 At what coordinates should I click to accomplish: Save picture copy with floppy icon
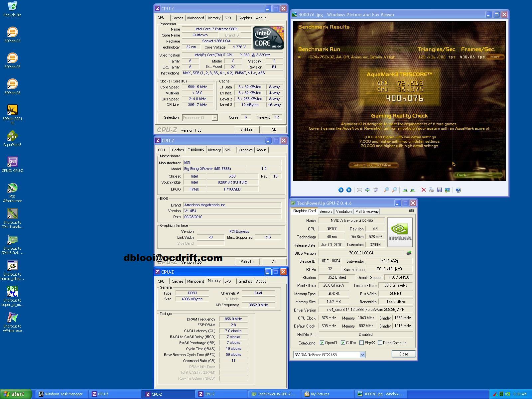440,190
